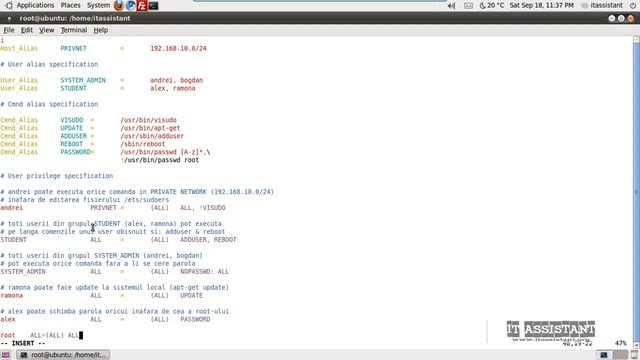Image resolution: width=640 pixels, height=360 pixels.
Task: Click the path '/usr/bin/visudo'
Action: click(x=149, y=120)
